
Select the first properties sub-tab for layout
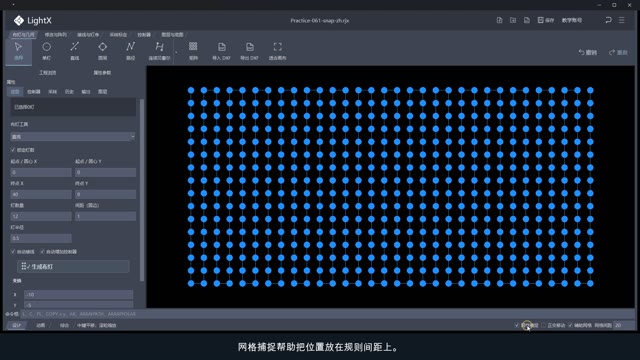pyautogui.click(x=15, y=92)
